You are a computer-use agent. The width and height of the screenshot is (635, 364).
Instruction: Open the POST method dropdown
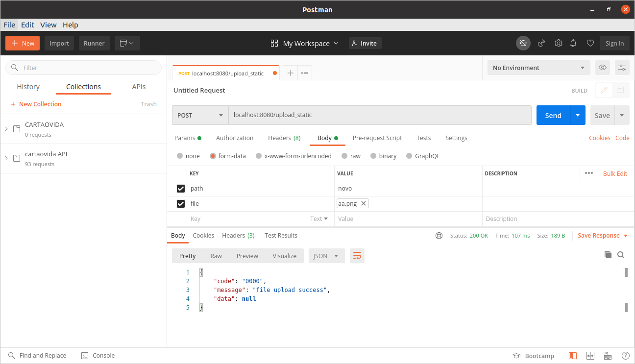(x=200, y=115)
